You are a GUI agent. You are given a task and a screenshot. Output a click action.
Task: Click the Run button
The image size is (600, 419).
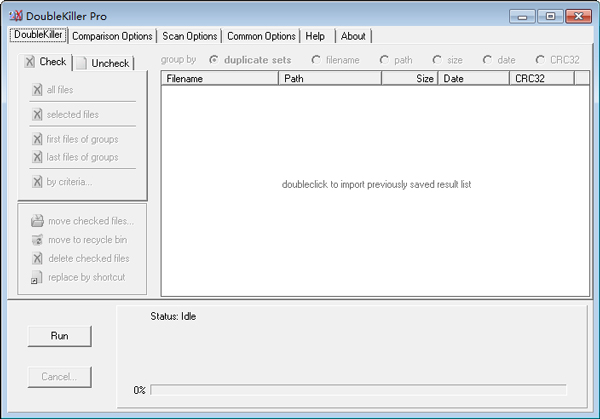[x=60, y=336]
